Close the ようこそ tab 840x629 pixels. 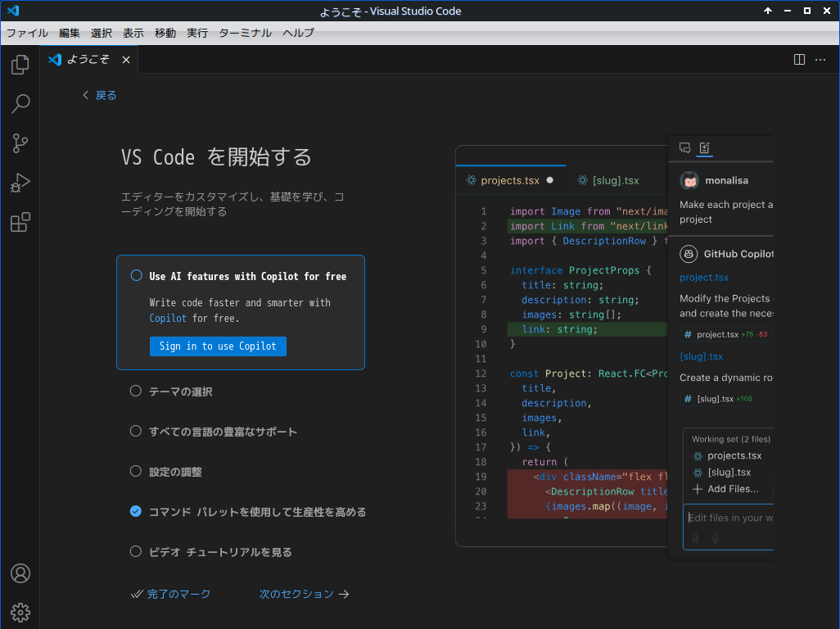click(126, 60)
